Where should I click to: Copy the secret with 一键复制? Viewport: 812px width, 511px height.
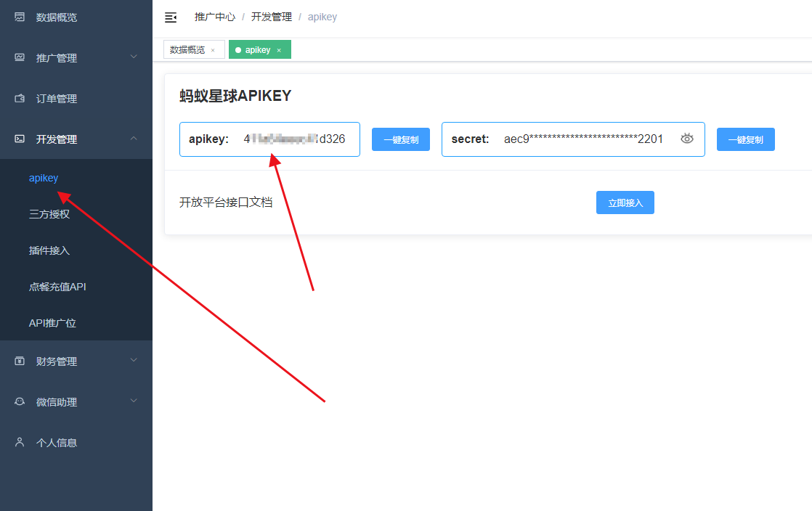click(746, 139)
